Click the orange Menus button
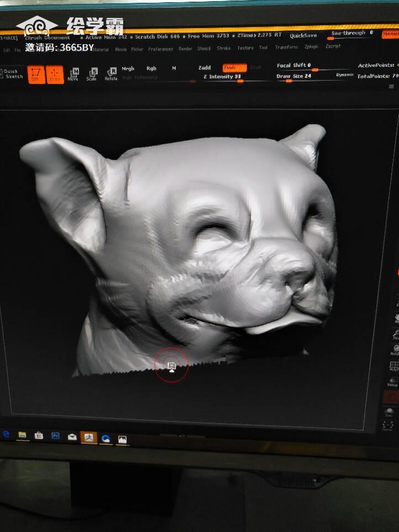This screenshot has width=399, height=532. [x=391, y=34]
